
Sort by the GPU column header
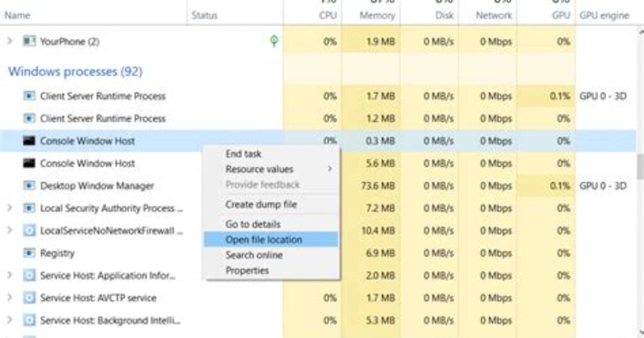[561, 16]
